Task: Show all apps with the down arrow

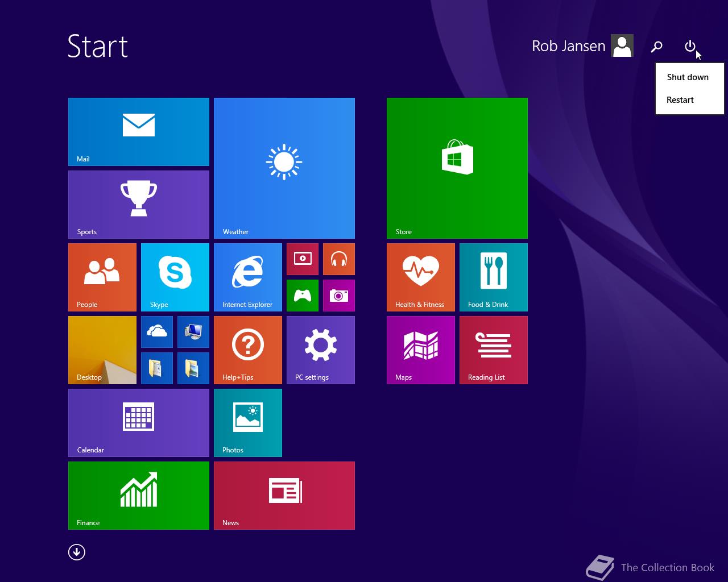Action: tap(77, 552)
